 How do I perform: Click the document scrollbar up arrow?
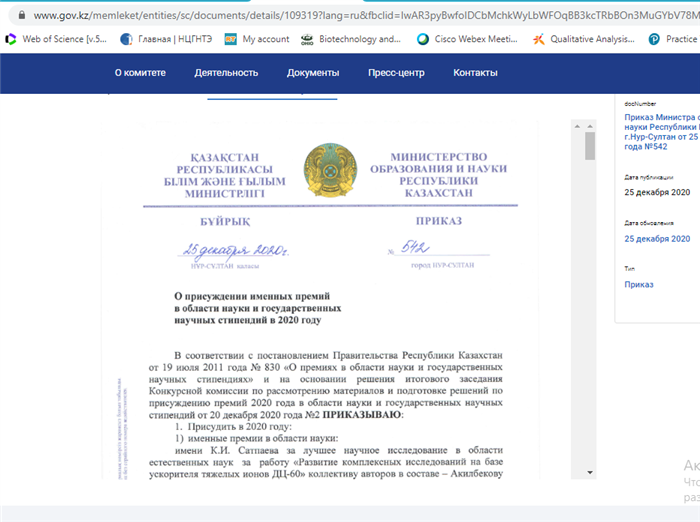pos(590,126)
